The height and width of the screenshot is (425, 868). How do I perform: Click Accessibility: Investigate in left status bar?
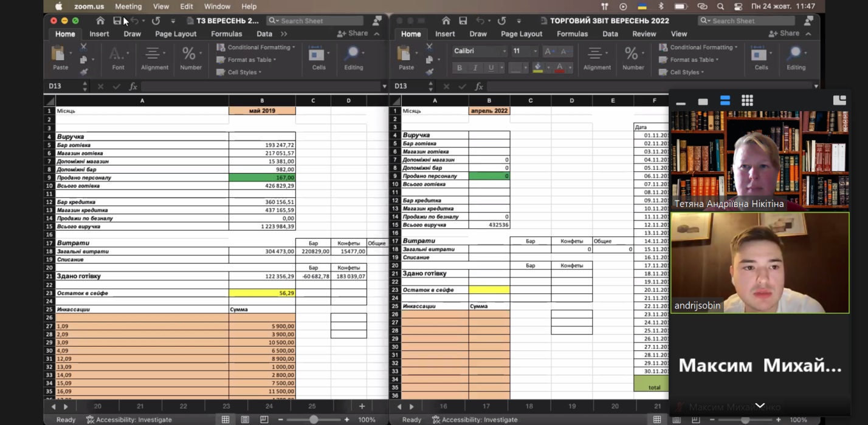click(x=129, y=420)
